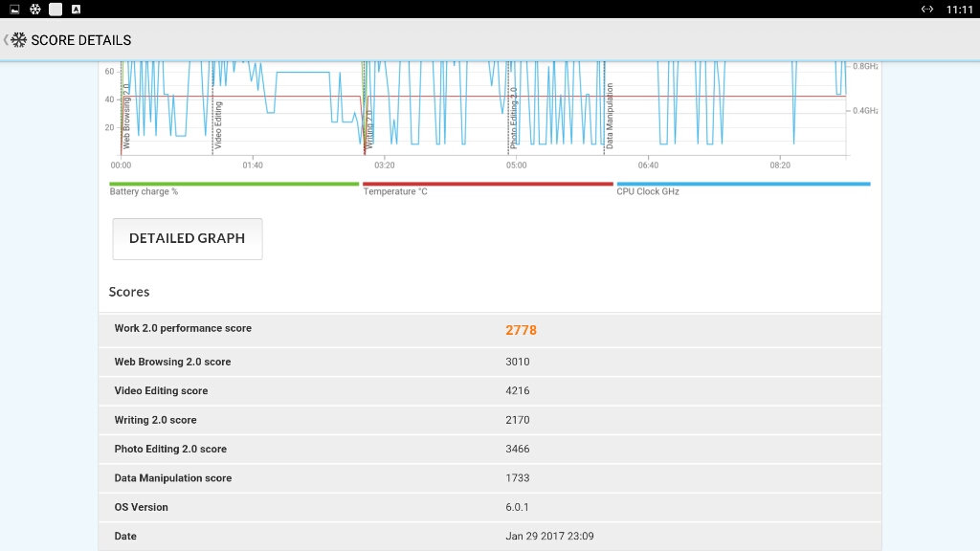The height and width of the screenshot is (551, 980).
Task: Tap the snowflake notification icon in status bar
Action: click(35, 10)
